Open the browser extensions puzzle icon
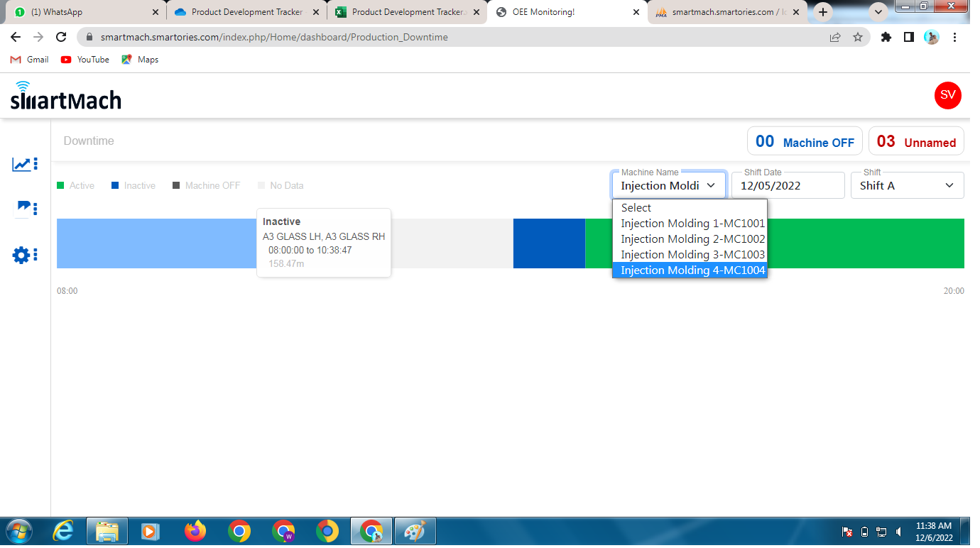The image size is (980, 548). 886,37
